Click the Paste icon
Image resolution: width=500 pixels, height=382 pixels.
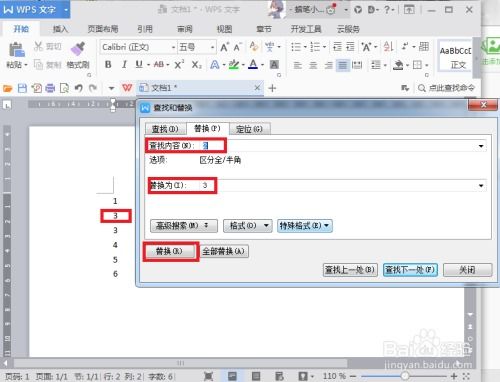tap(16, 50)
